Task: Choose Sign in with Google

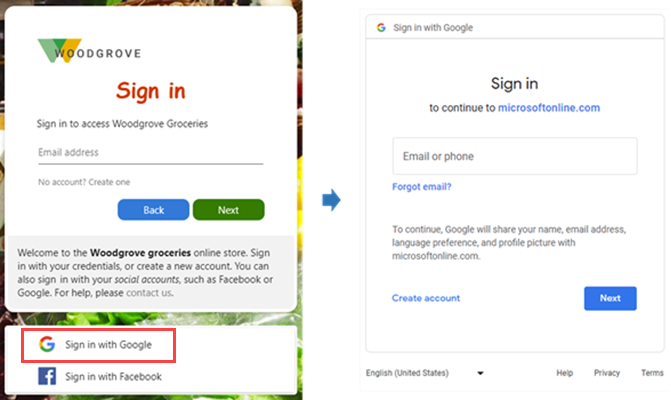Action: 107,344
